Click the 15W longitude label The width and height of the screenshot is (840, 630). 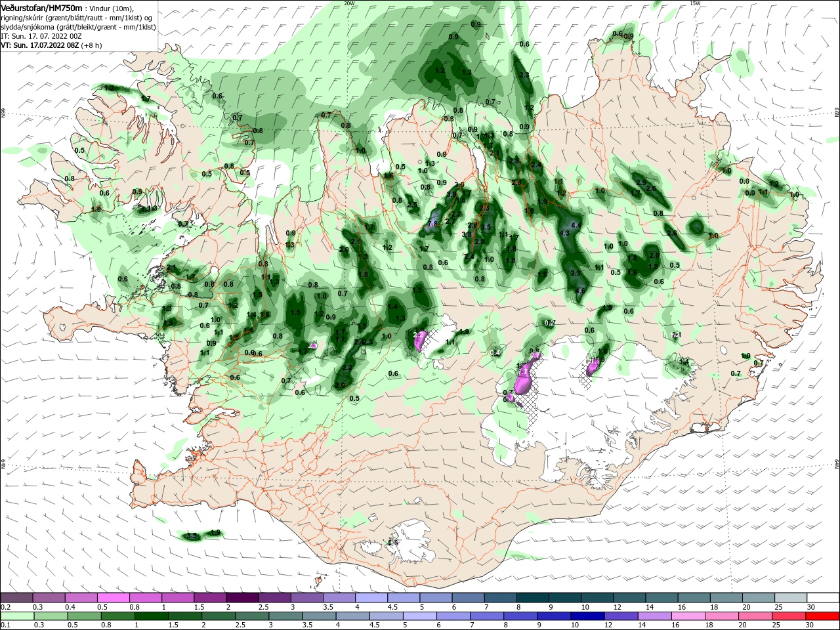click(x=695, y=3)
